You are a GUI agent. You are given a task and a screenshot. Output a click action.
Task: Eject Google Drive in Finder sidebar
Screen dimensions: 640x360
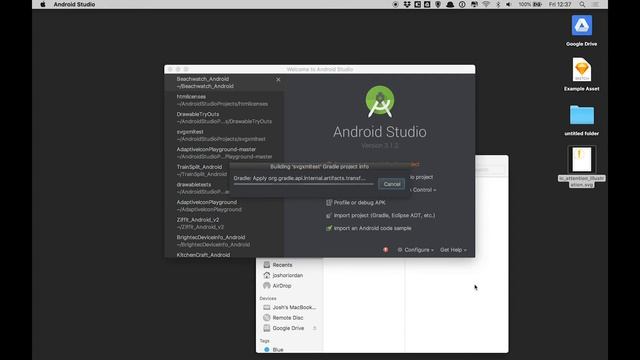coord(315,328)
